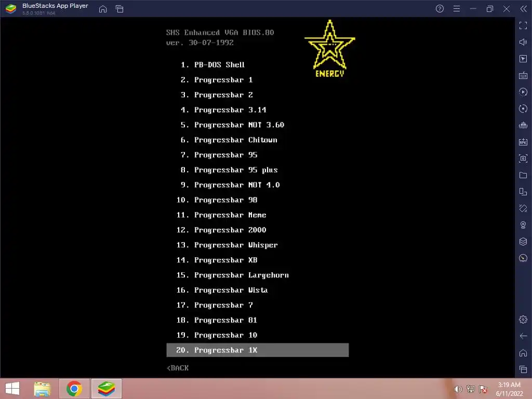This screenshot has width=532, height=399.
Task: Click the yellow Energy star logo
Action: [x=330, y=48]
